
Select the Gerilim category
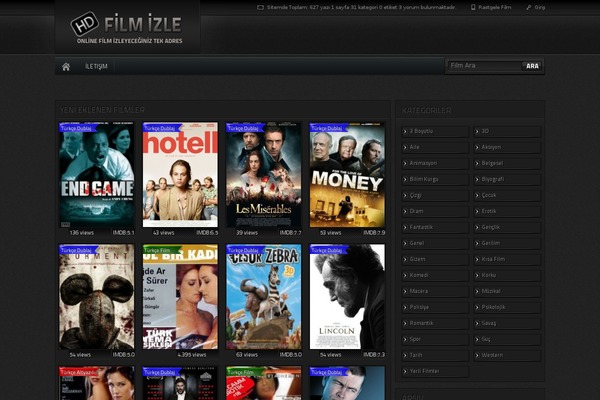507,243
